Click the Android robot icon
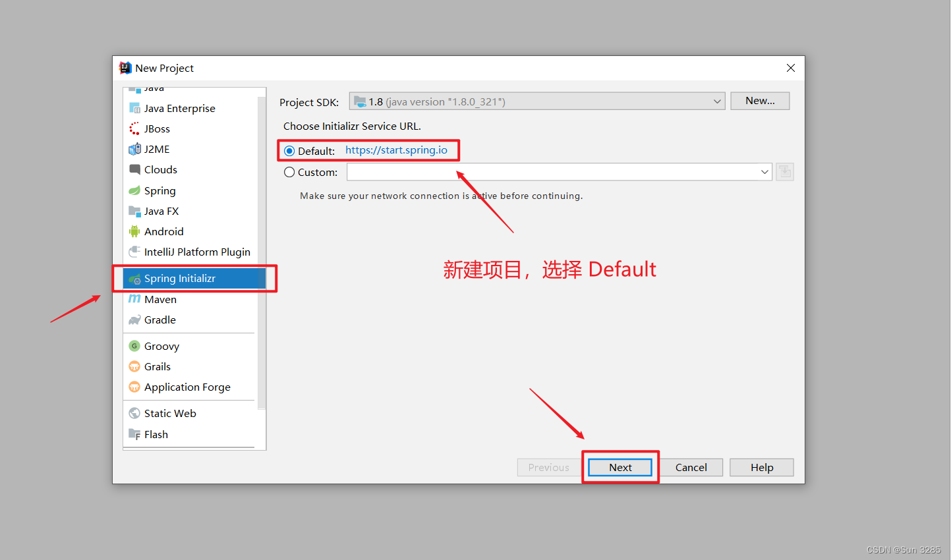Viewport: 951px width, 560px height. coord(134,231)
